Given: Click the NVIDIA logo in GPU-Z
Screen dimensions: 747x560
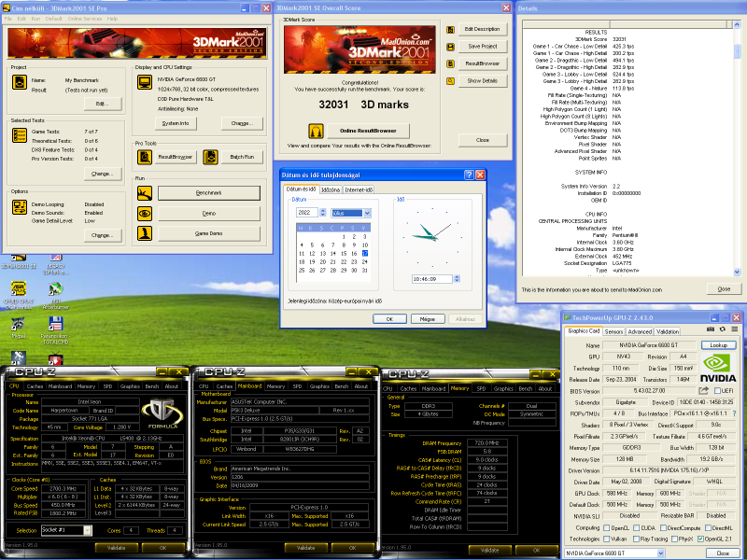Looking at the screenshot, I should (x=718, y=367).
